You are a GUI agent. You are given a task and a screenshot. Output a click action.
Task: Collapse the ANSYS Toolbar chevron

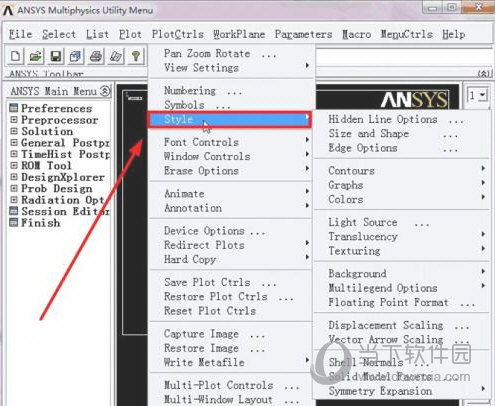point(483,74)
